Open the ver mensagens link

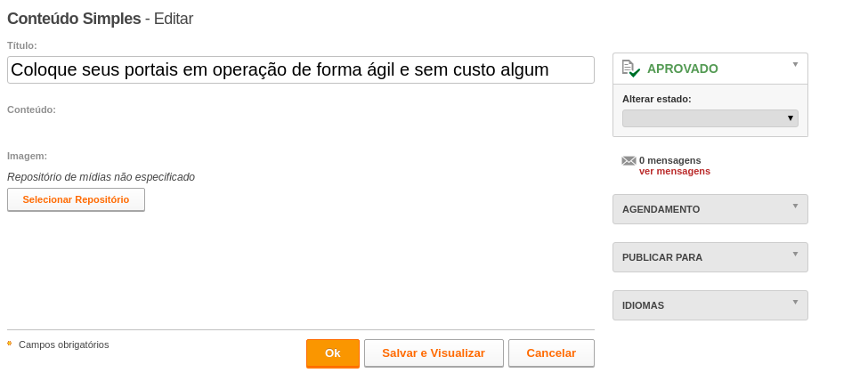pos(675,172)
